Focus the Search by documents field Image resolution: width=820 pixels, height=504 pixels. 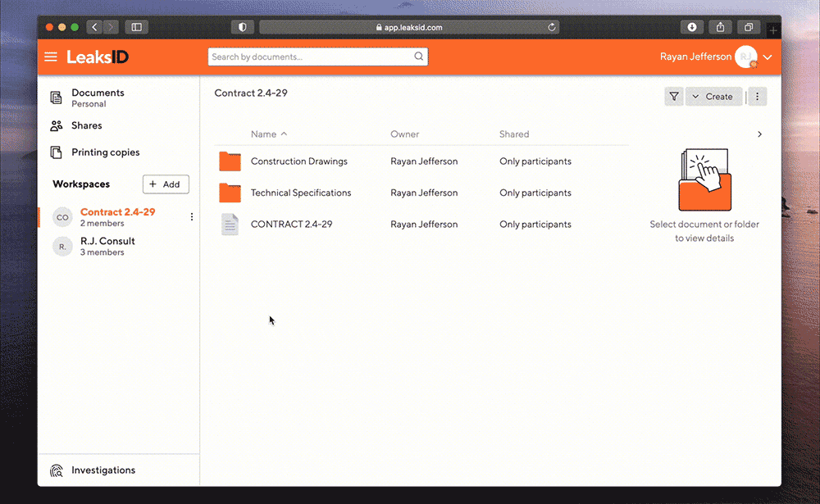tap(317, 57)
